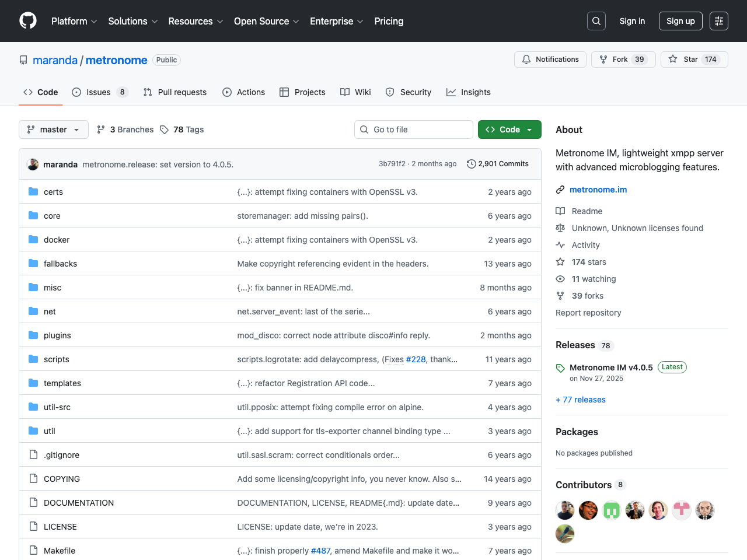Open the appearance settings icon beside Sign up
The image size is (747, 560).
(x=718, y=21)
